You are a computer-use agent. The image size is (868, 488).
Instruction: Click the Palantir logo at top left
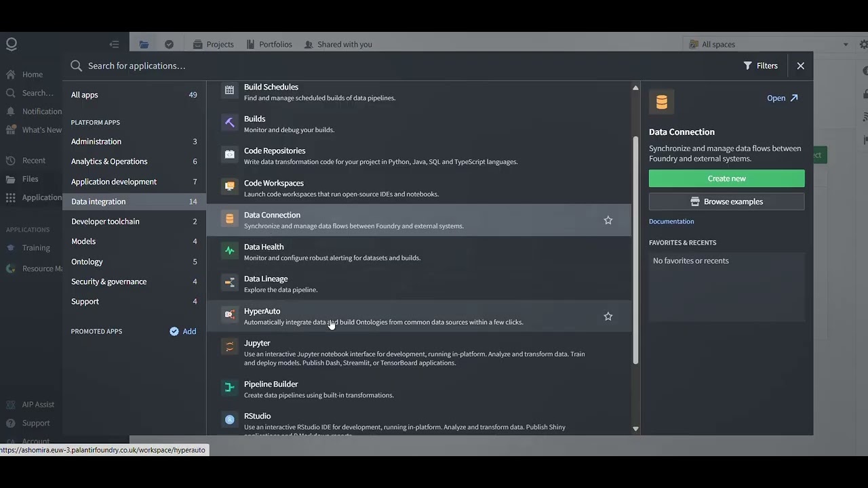pyautogui.click(x=12, y=44)
